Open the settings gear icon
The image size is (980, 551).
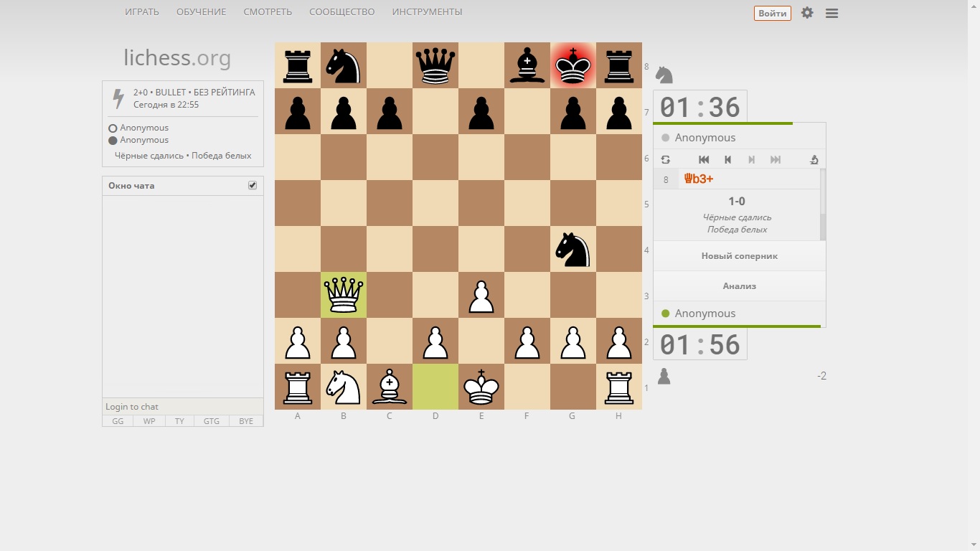[x=807, y=13]
